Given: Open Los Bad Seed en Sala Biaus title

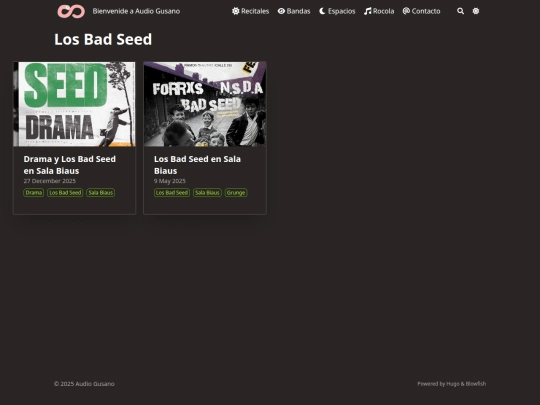Looking at the screenshot, I should tap(197, 165).
